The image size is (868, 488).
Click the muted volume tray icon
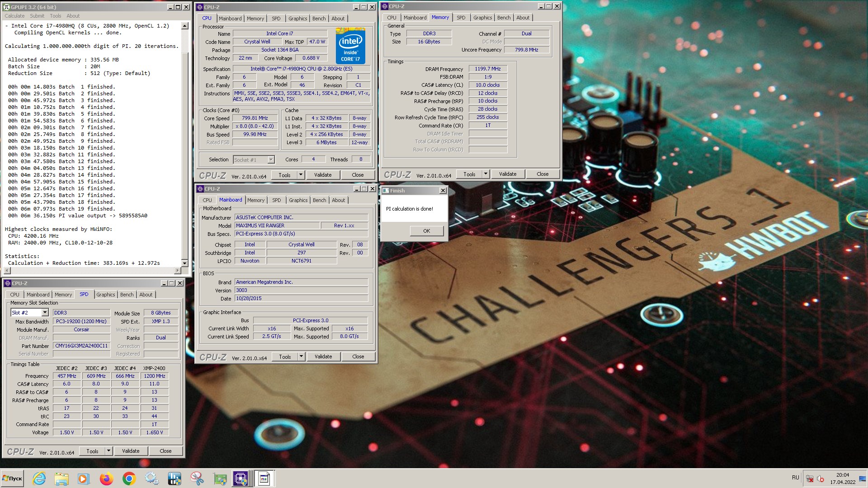tap(821, 479)
